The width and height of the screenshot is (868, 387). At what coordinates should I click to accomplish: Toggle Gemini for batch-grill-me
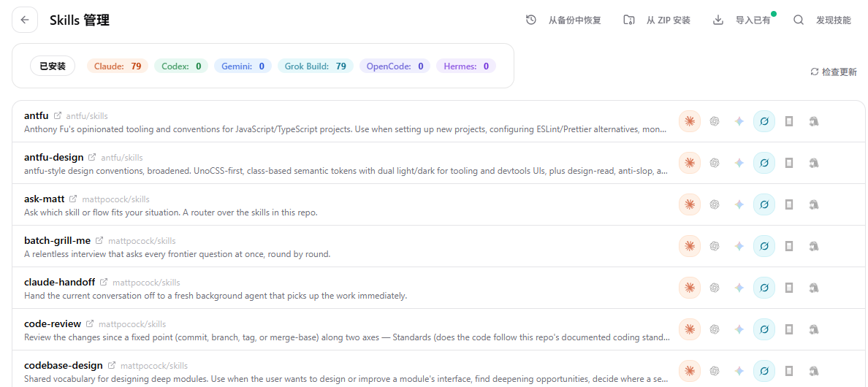click(739, 246)
